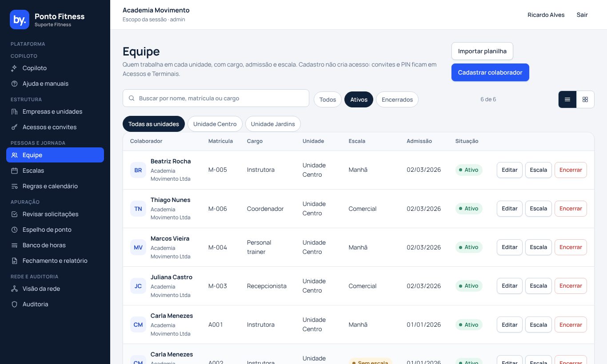Select the Todos status filter
The width and height of the screenshot is (607, 364).
coord(327,99)
